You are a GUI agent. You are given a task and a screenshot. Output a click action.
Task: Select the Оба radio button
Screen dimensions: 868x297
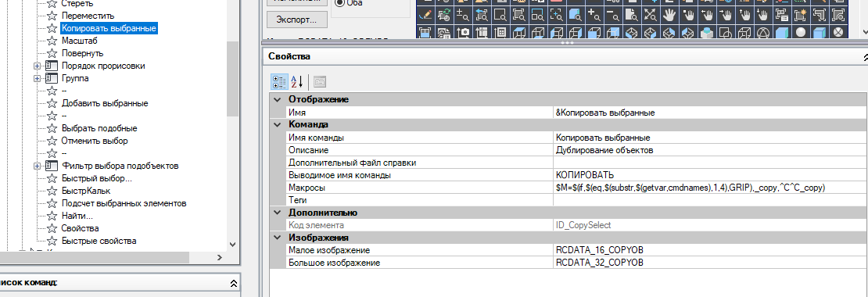point(340,3)
